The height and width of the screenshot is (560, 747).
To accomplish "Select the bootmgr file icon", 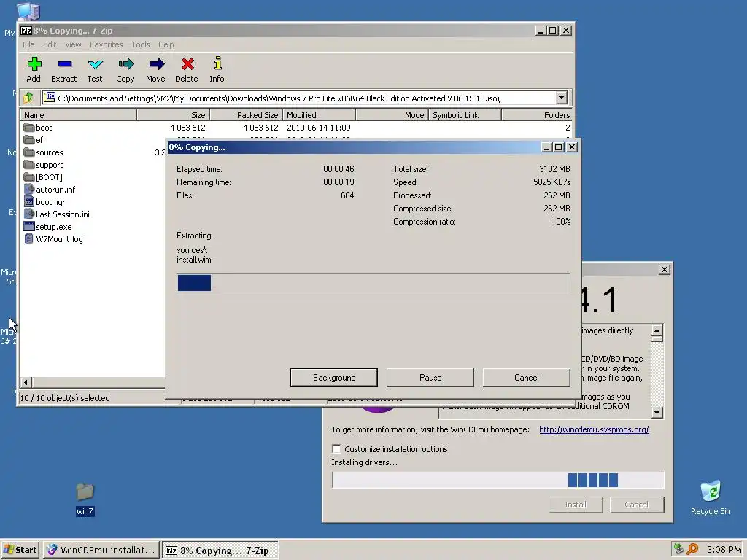I will click(x=29, y=201).
